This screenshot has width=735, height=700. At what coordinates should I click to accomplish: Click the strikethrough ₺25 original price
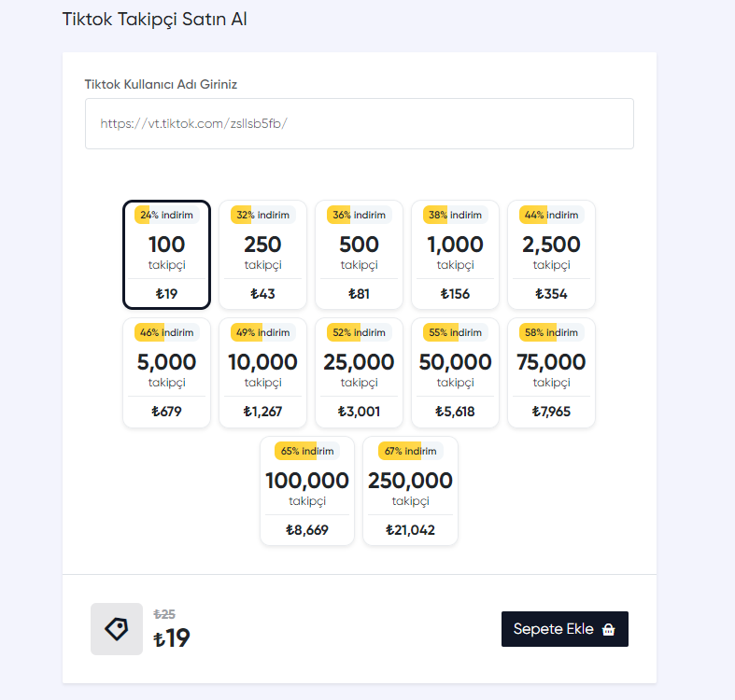[164, 614]
